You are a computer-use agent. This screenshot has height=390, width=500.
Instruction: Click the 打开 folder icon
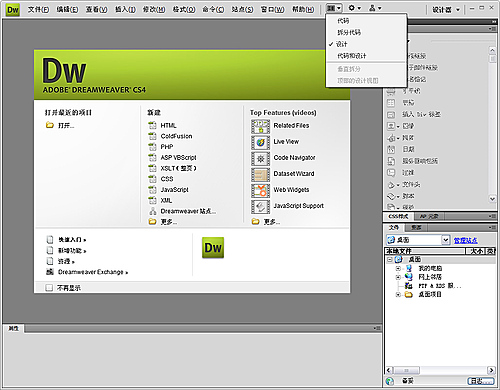coord(50,125)
